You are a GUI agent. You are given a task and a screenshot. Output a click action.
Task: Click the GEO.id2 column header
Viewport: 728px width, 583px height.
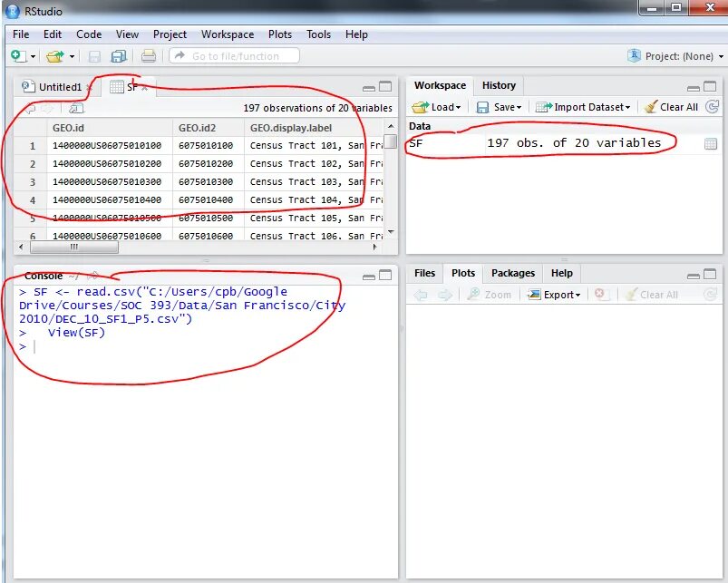[x=208, y=128]
